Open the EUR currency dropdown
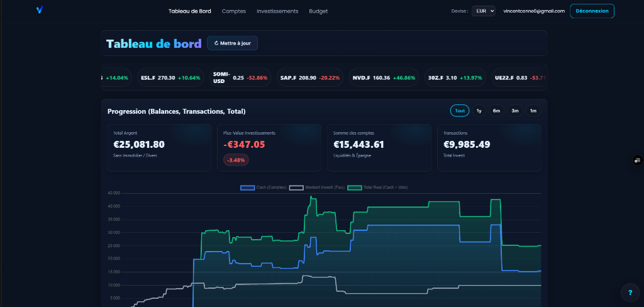This screenshot has height=307, width=644. (483, 11)
